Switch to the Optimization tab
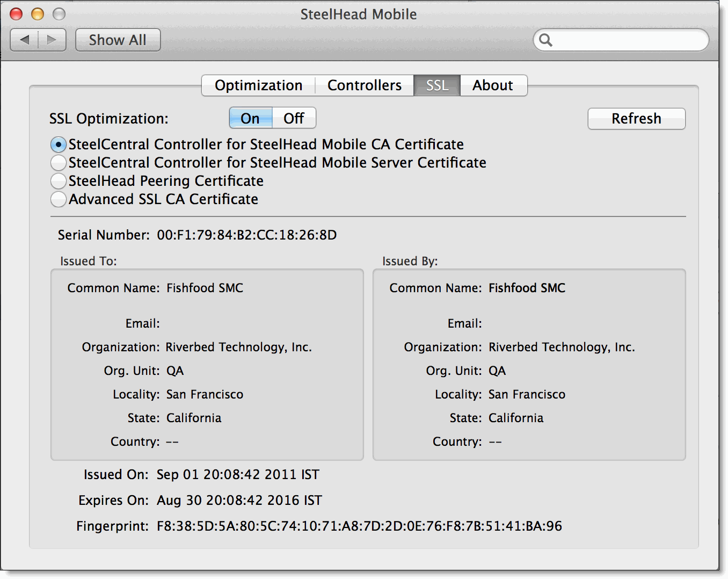The height and width of the screenshot is (579, 728). point(258,85)
